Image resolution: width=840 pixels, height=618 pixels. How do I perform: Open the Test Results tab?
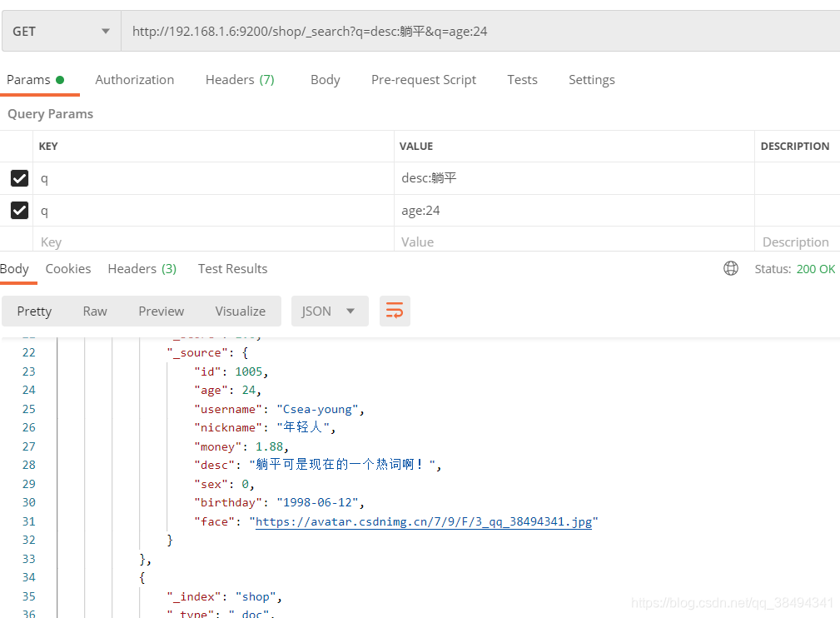click(232, 268)
